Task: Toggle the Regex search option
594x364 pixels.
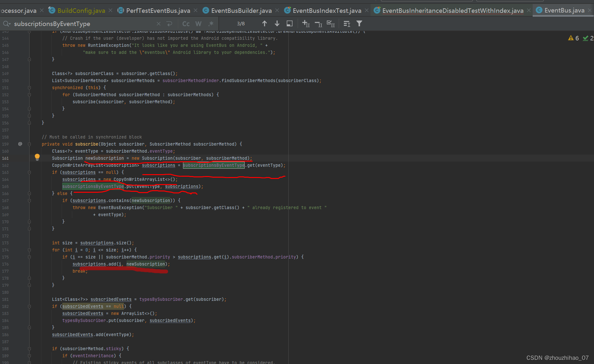Action: click(211, 24)
